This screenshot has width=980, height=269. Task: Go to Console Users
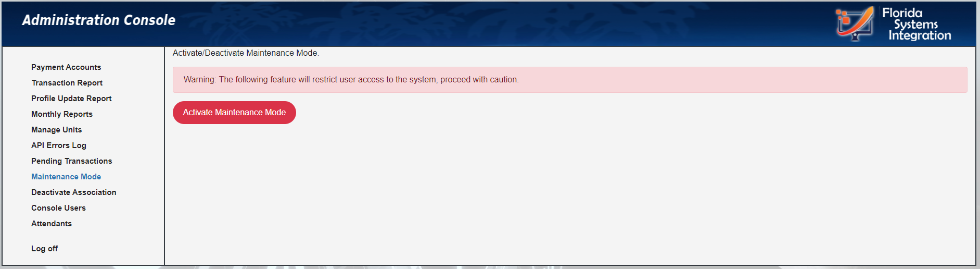click(x=58, y=208)
